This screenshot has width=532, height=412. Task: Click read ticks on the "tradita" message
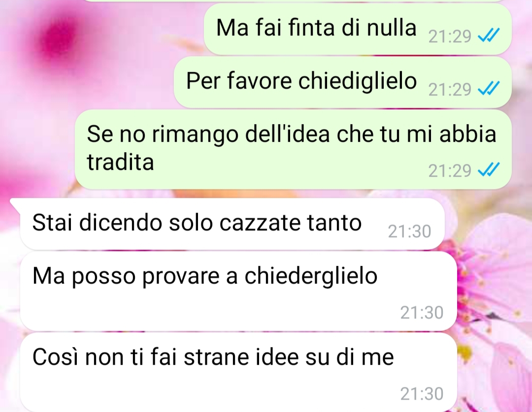489,169
